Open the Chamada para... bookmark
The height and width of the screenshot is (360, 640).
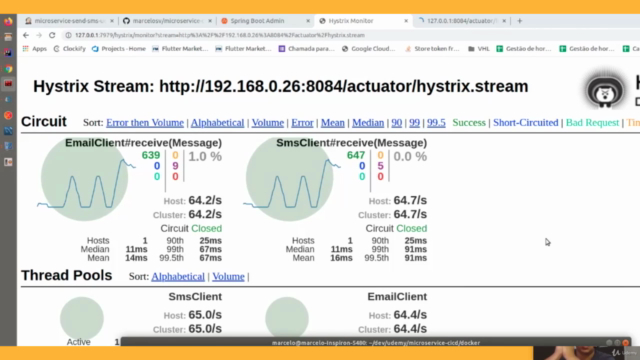click(306, 49)
